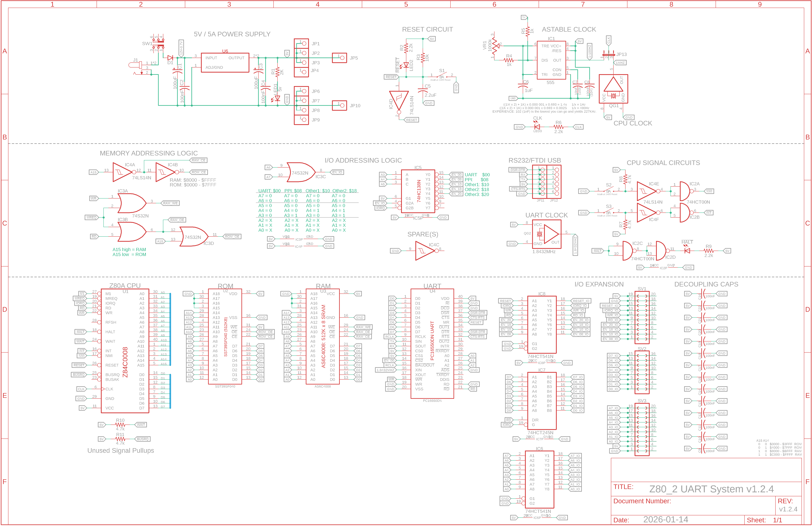The height and width of the screenshot is (526, 812).
Task: Select the VR1 1000k potentiometer symbol
Action: [x=494, y=46]
